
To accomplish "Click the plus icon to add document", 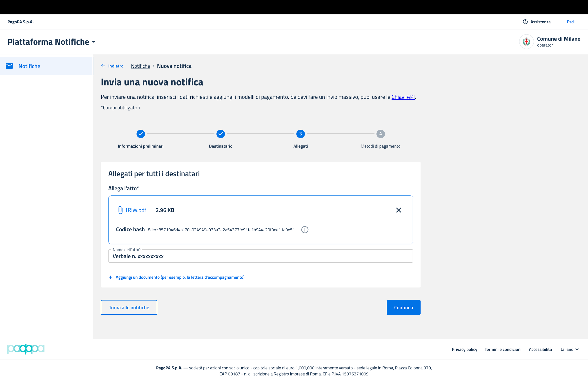I will 110,277.
